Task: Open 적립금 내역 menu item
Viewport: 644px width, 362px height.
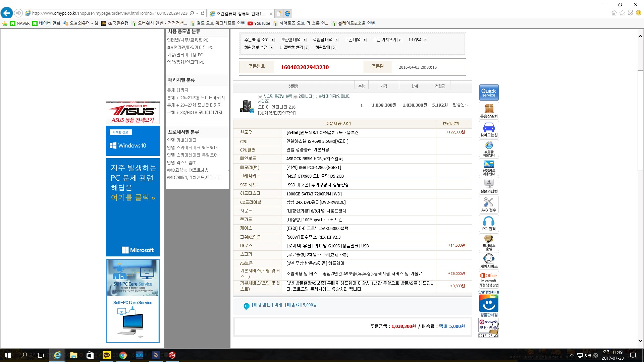Action: [325, 40]
